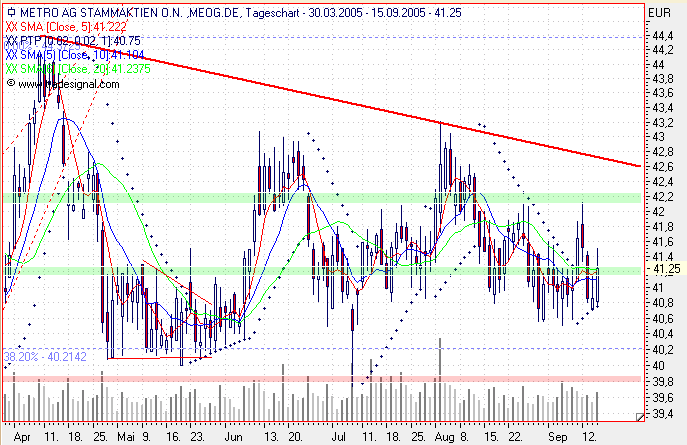Click the Apr month label on date axis
687x445 pixels.
[x=22, y=437]
